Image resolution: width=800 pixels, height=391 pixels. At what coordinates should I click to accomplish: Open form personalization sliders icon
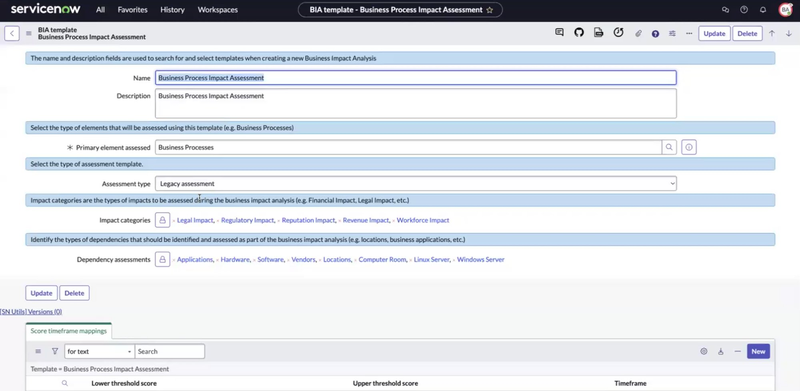tap(672, 34)
